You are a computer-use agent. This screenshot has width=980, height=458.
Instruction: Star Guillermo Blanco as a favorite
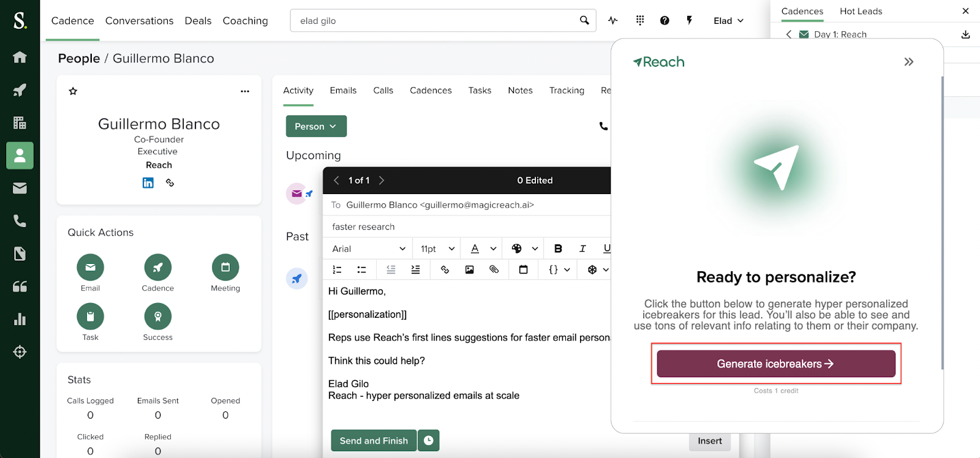73,91
